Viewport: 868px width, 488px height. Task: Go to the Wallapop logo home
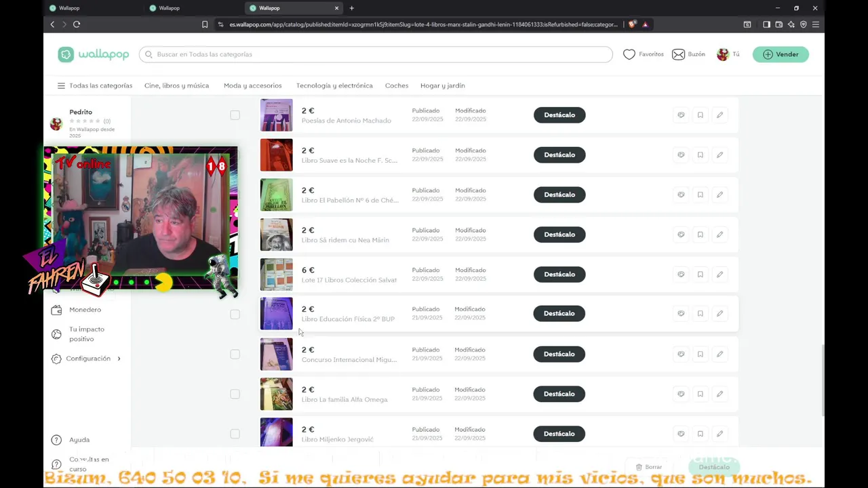pos(94,55)
